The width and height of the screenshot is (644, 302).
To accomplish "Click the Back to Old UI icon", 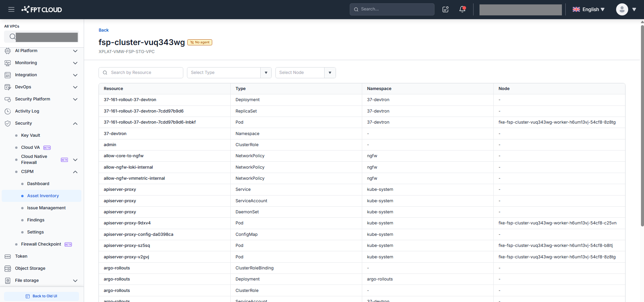I will (28, 296).
